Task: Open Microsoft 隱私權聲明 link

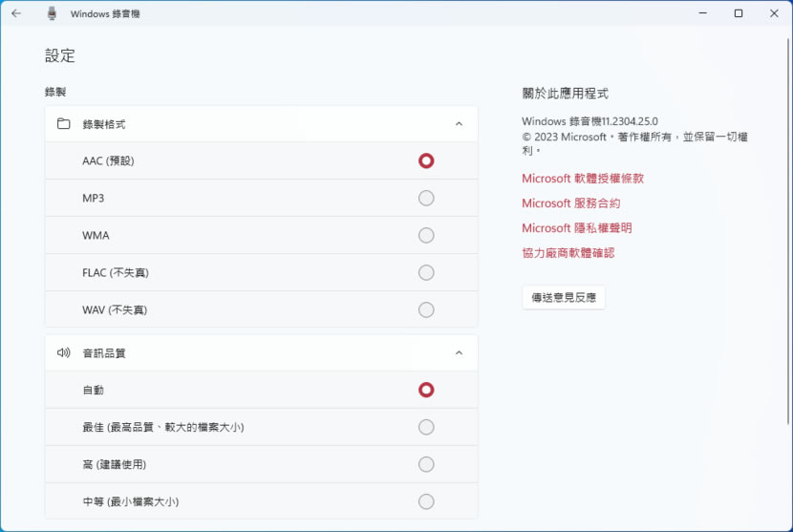Action: (577, 228)
